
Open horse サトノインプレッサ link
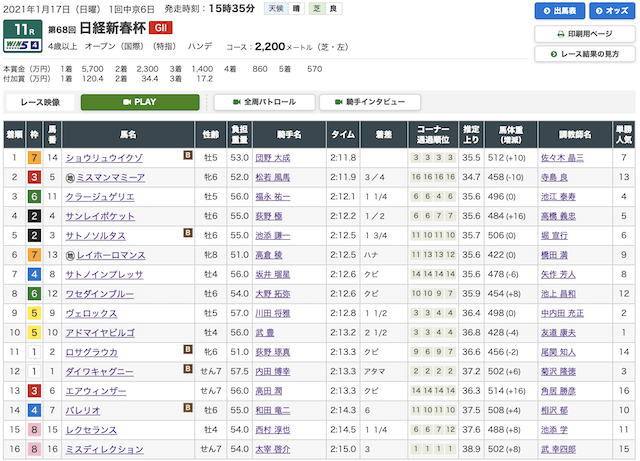point(104,274)
